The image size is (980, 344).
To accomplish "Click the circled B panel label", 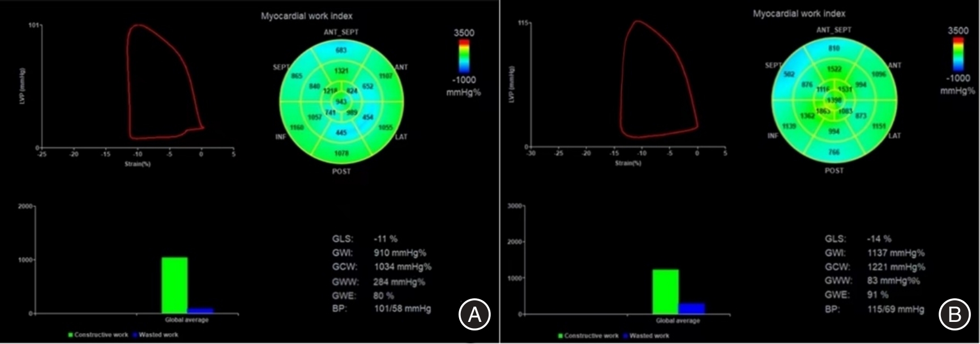I will click(x=954, y=313).
